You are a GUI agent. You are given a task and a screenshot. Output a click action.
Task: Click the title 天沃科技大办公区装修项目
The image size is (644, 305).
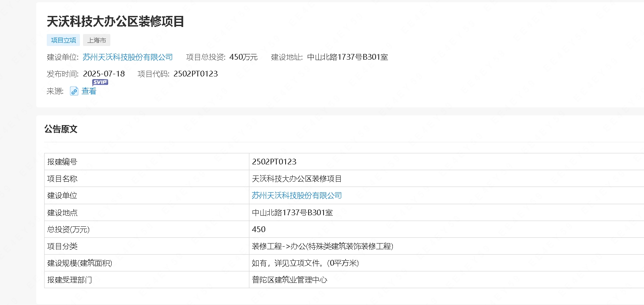pyautogui.click(x=116, y=21)
